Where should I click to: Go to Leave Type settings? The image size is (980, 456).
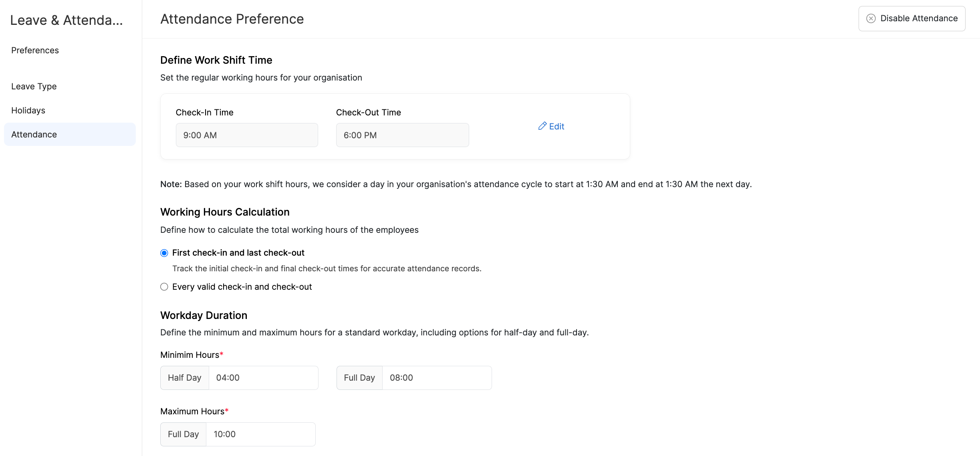(34, 87)
